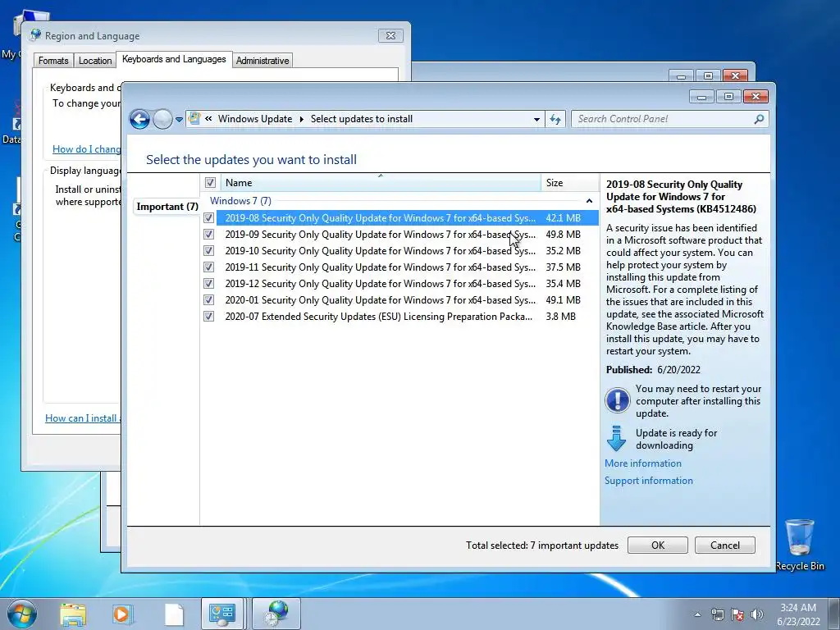
Task: Click the greyed Forward navigation arrow
Action: 162,120
